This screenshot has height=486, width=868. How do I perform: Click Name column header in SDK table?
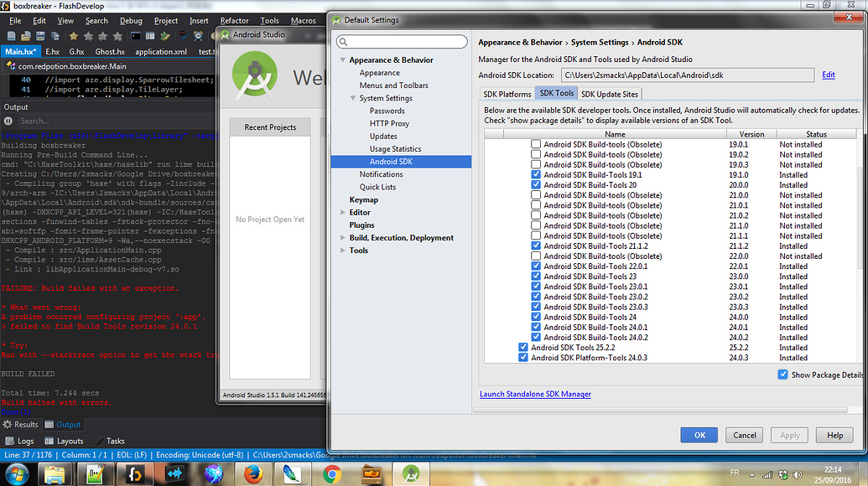615,134
